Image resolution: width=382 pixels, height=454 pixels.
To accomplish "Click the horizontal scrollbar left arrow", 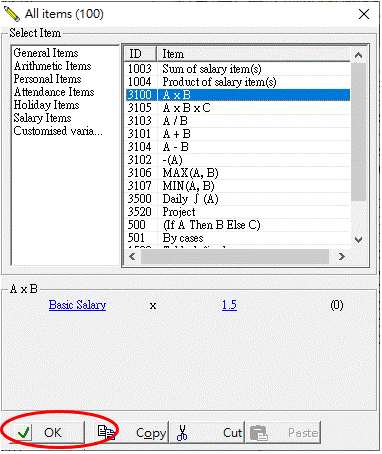I will pos(132,256).
